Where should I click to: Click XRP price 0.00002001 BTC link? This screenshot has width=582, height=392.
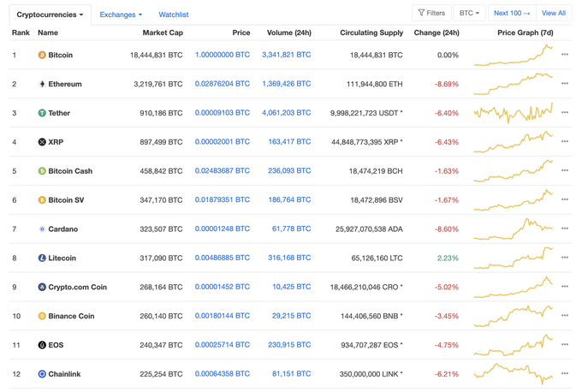pyautogui.click(x=223, y=141)
